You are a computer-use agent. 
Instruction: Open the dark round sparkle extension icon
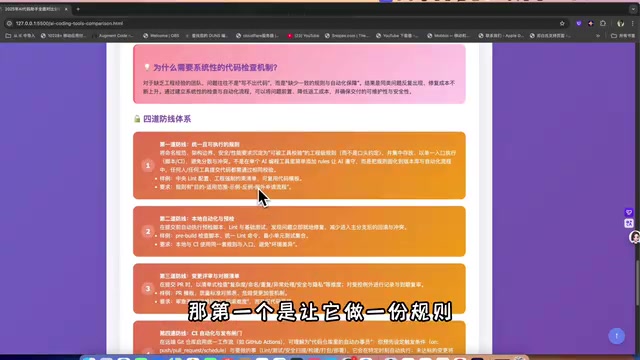click(591, 24)
